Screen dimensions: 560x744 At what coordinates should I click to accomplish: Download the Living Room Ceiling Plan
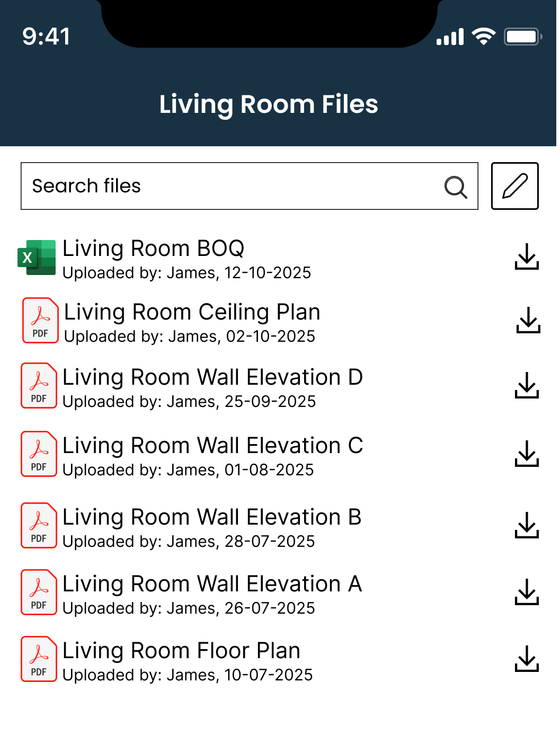tap(528, 320)
